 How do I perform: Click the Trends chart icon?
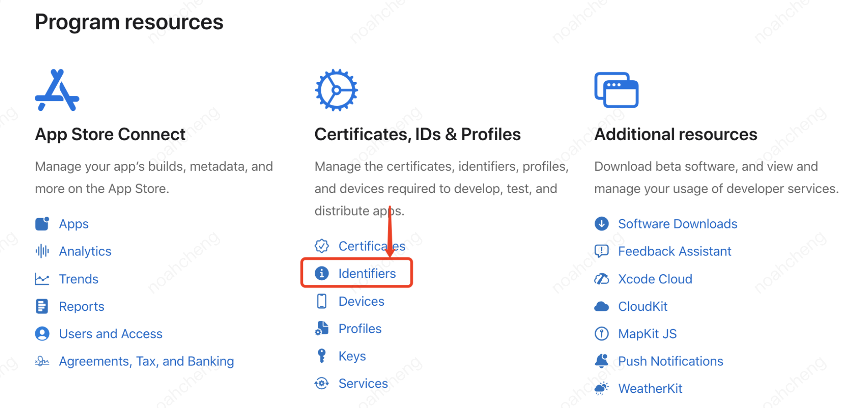coord(42,279)
